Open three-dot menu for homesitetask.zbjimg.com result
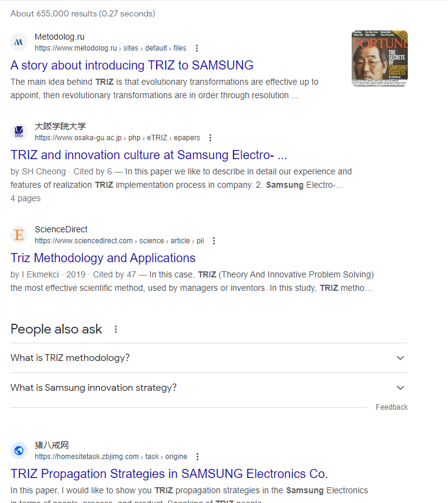448x503 pixels. pos(197,457)
